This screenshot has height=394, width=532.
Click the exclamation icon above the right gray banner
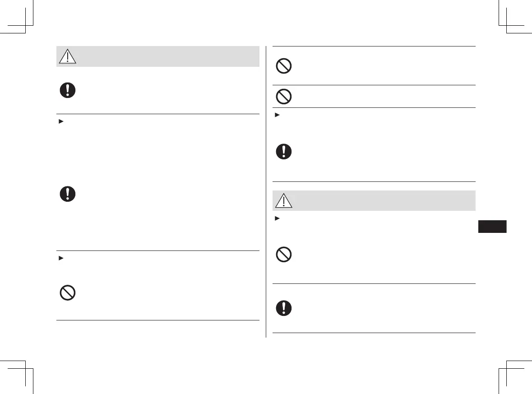pyautogui.click(x=284, y=151)
